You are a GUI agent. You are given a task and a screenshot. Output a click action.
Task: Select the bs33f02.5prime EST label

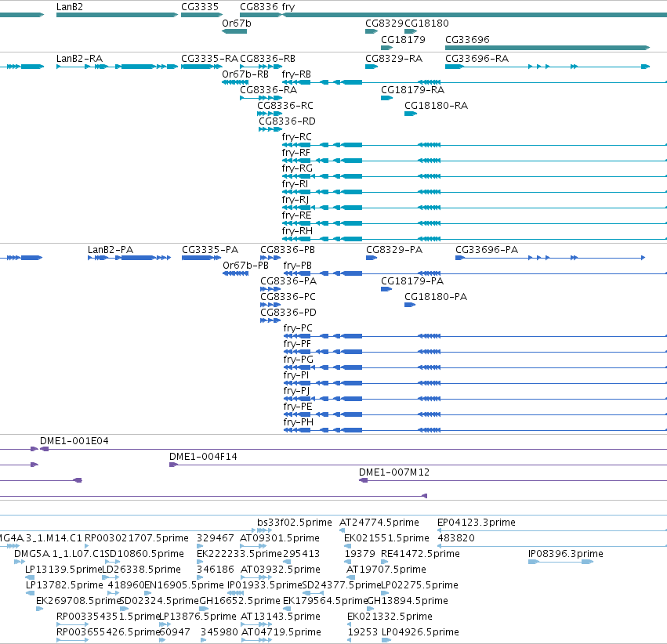click(x=295, y=523)
